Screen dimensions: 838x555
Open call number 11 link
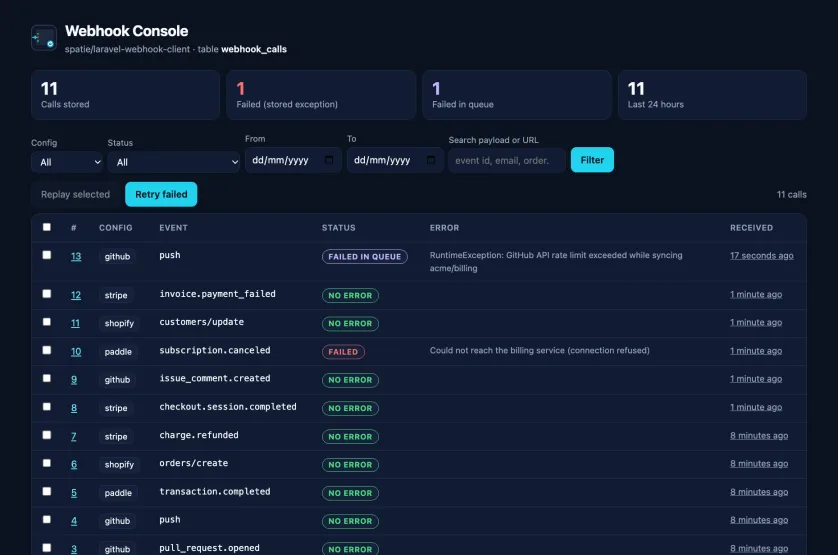click(75, 323)
